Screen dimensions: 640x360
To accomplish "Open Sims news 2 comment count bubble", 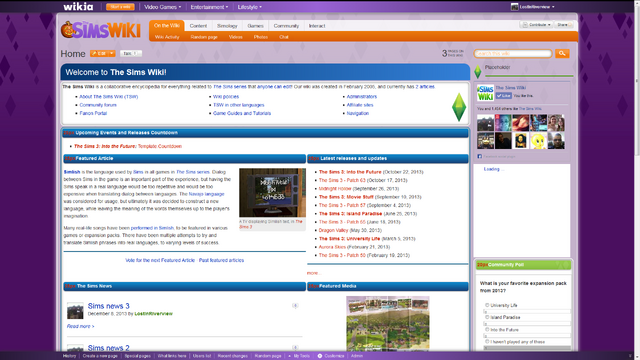I will coord(295,348).
